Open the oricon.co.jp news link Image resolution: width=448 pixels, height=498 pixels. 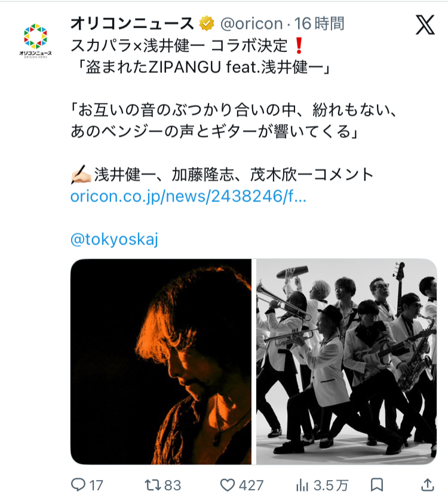tap(188, 196)
